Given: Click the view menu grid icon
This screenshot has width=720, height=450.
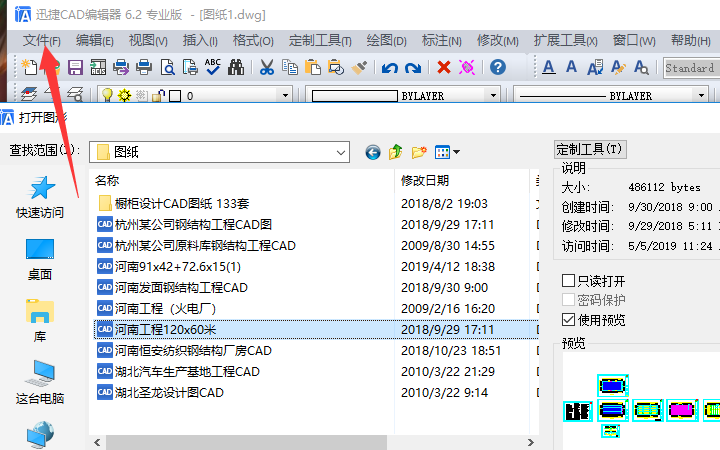Looking at the screenshot, I should (442, 152).
